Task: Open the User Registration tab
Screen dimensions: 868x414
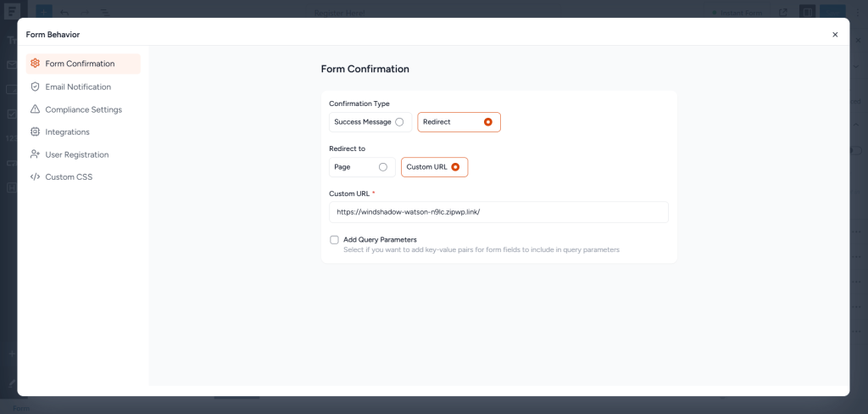Action: click(x=76, y=154)
